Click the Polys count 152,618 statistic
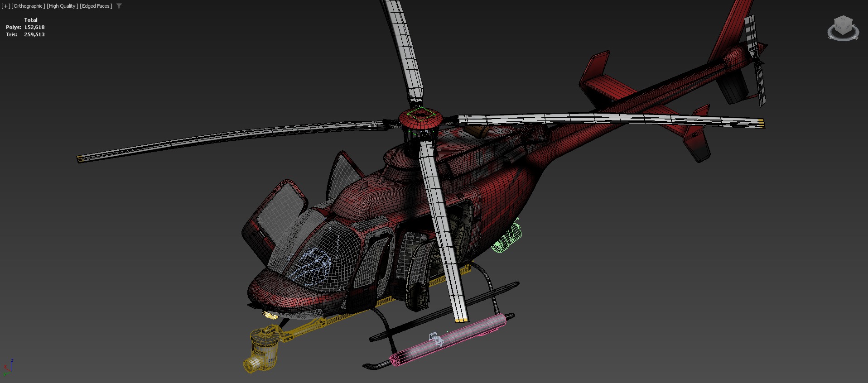 click(34, 27)
